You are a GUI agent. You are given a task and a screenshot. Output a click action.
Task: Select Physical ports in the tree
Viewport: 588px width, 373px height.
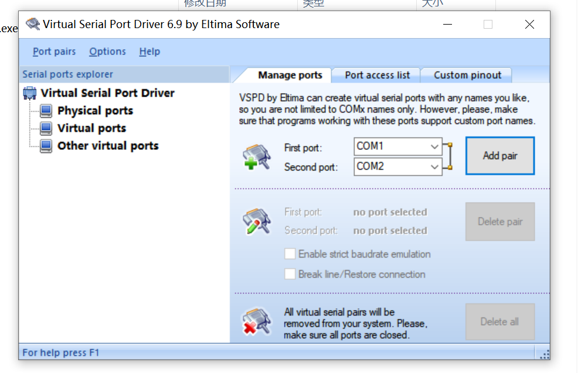[95, 111]
